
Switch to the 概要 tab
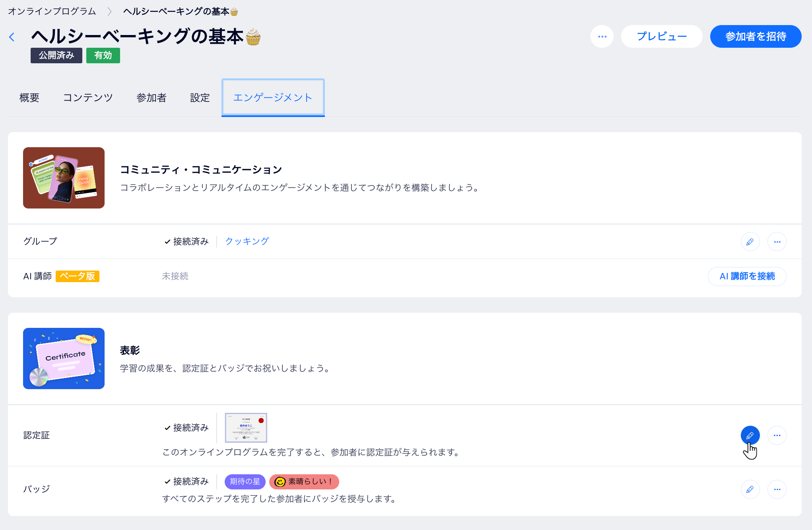pyautogui.click(x=29, y=97)
